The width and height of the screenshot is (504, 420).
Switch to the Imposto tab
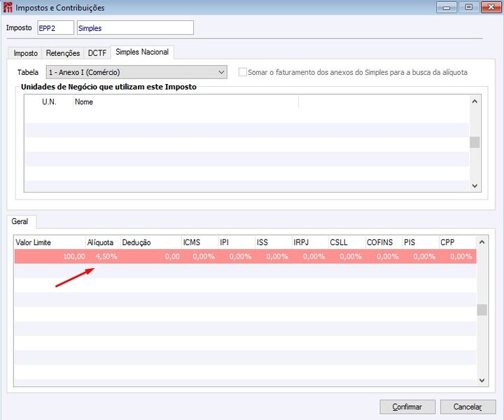point(25,53)
